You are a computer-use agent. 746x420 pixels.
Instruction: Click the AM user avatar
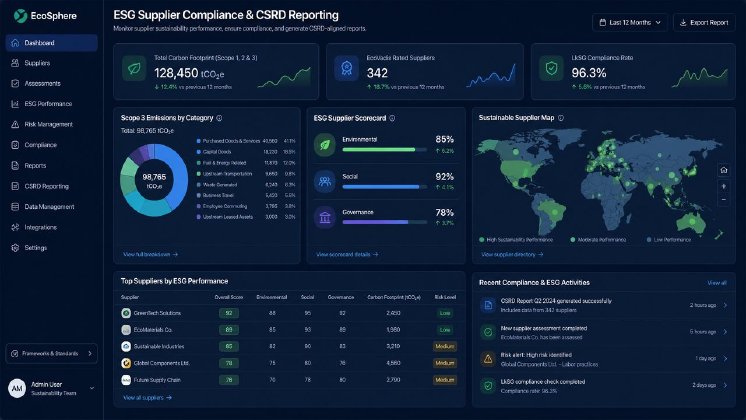tap(17, 388)
